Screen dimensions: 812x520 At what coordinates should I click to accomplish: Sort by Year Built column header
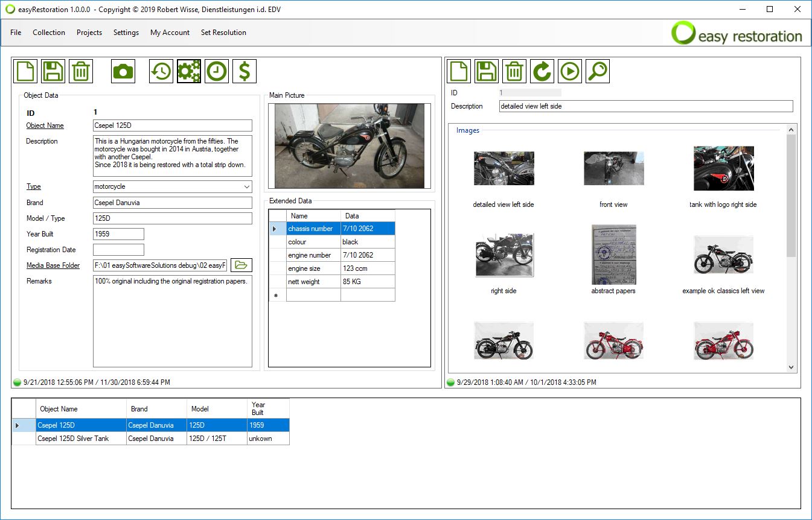pyautogui.click(x=268, y=408)
